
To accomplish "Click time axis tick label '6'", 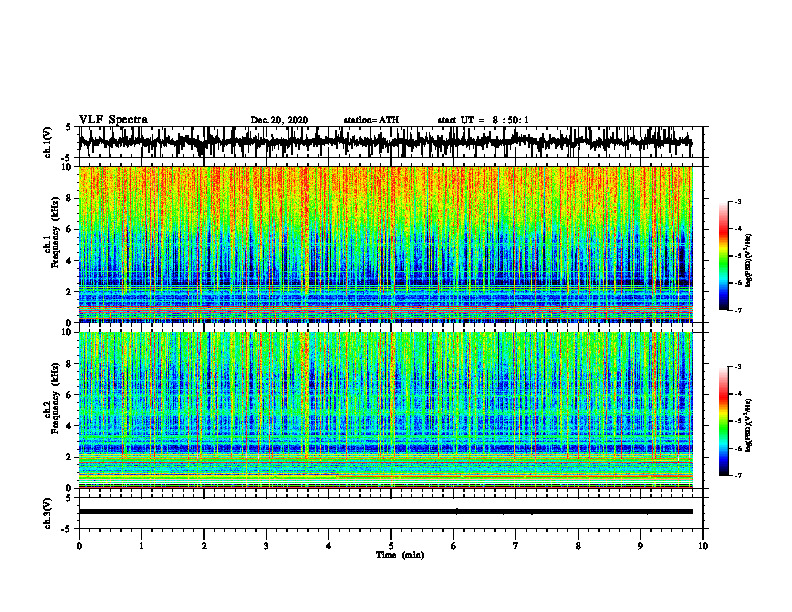I will pyautogui.click(x=453, y=546).
